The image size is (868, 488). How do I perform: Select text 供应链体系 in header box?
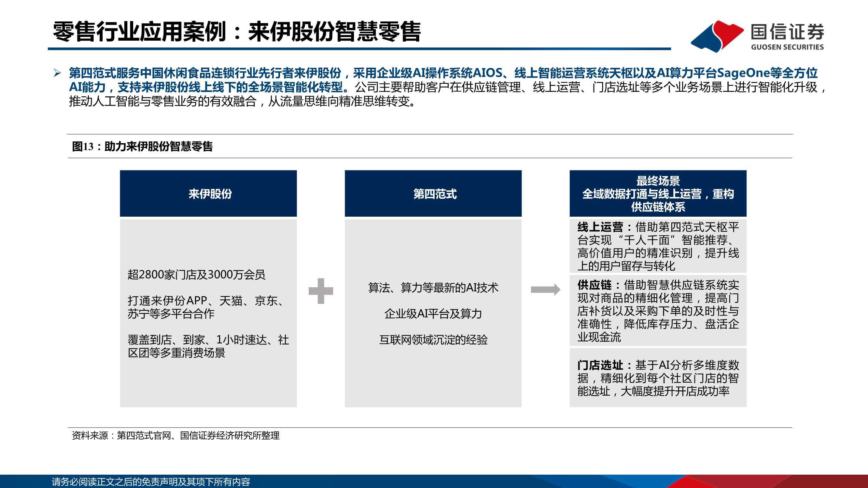[x=658, y=207]
